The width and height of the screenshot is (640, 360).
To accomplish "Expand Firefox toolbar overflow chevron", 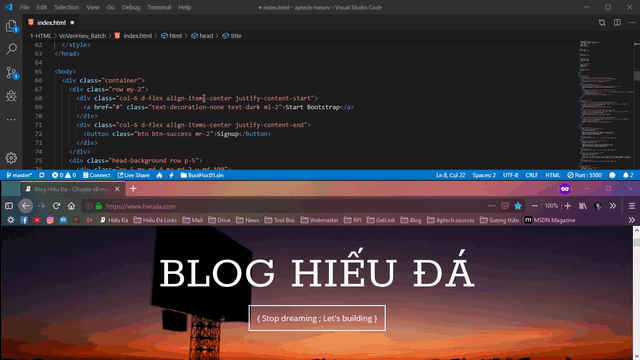I will tap(613, 206).
